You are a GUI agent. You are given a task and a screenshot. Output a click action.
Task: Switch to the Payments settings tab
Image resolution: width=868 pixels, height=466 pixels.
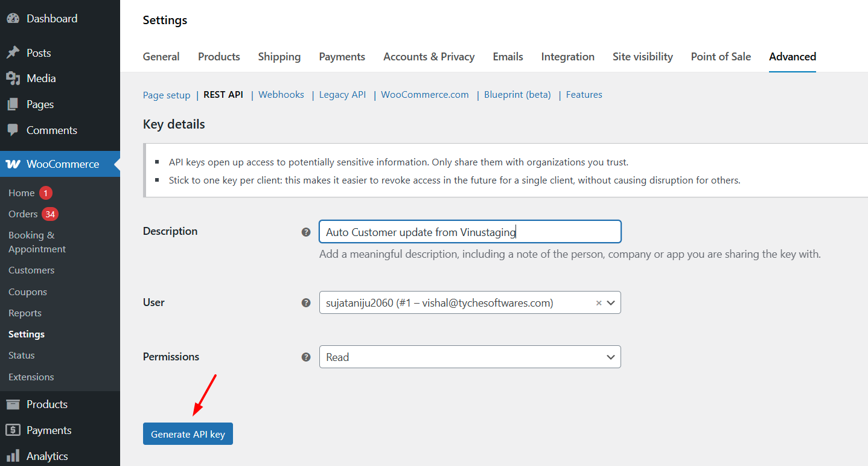pos(342,57)
